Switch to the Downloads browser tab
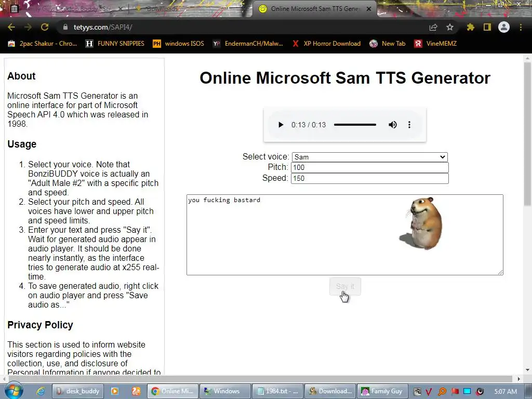The height and width of the screenshot is (399, 532). point(163,9)
